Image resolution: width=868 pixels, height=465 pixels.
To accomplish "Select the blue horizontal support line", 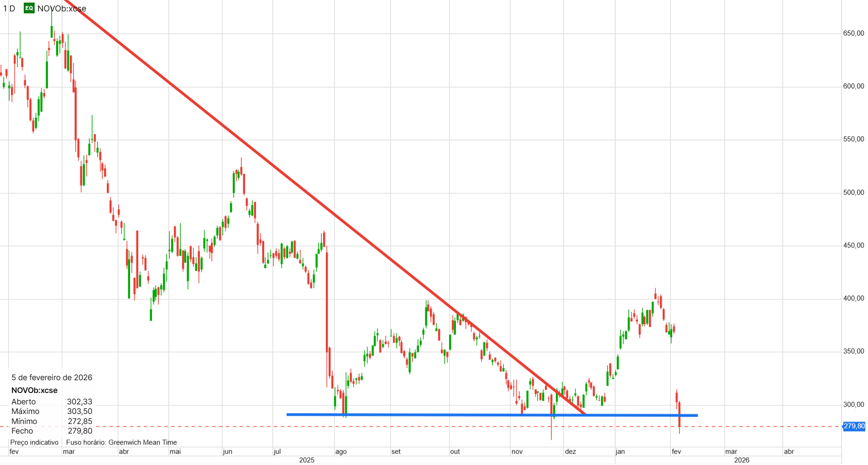I will coord(492,415).
